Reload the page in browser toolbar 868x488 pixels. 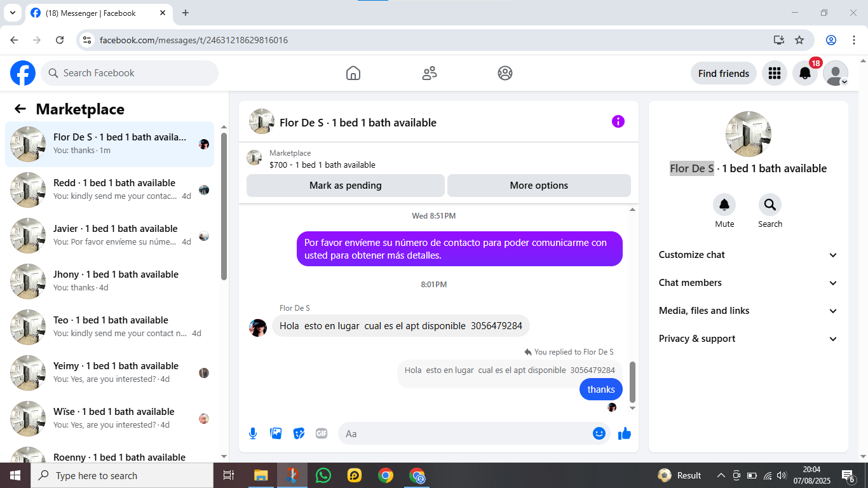pos(60,40)
